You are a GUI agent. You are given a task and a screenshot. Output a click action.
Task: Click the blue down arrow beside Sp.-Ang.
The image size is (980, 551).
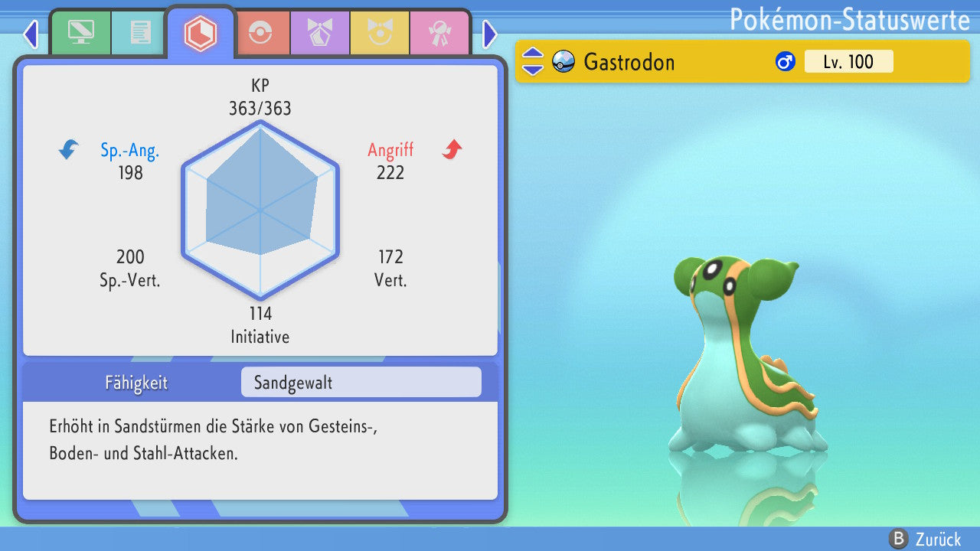coord(69,150)
